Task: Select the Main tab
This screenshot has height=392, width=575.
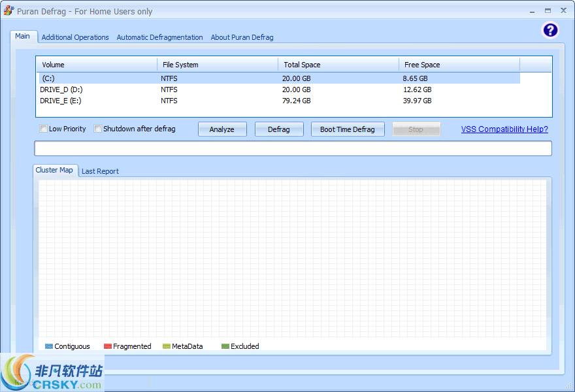Action: point(23,36)
